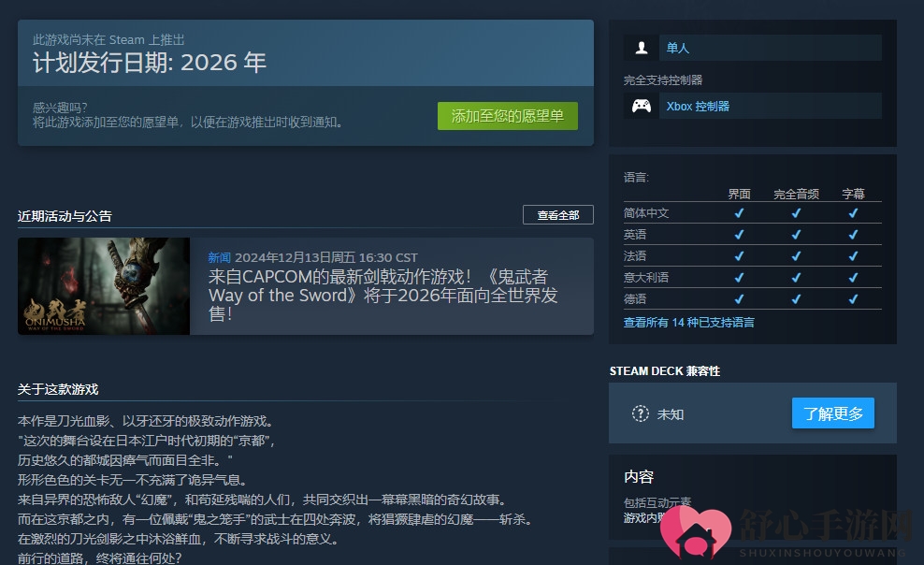Open the Onimusha news thumbnail image

point(104,286)
